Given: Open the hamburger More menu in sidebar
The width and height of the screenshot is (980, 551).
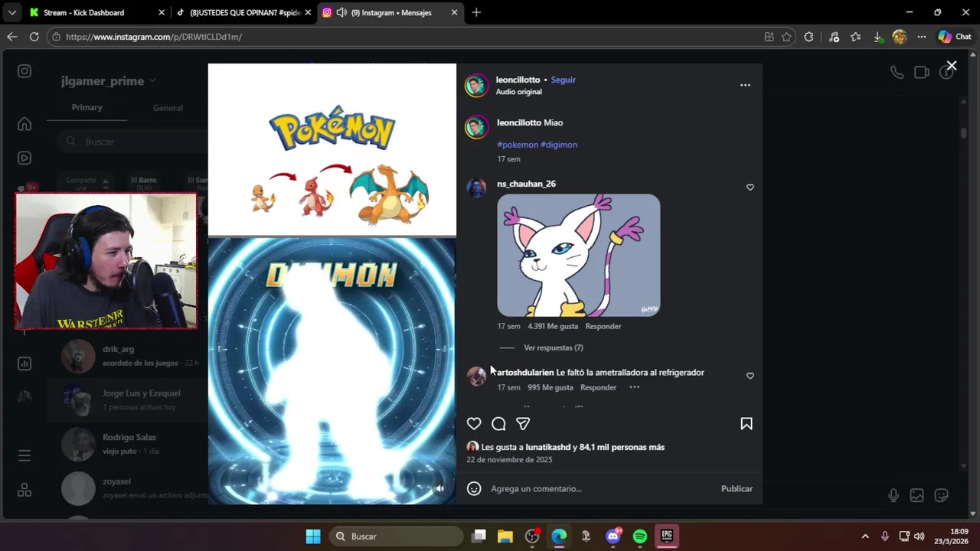Looking at the screenshot, I should pyautogui.click(x=24, y=455).
